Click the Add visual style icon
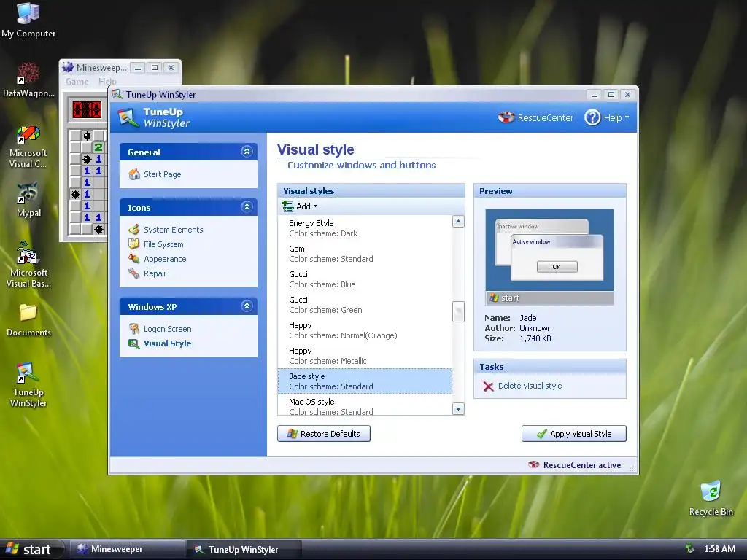Image resolution: width=747 pixels, height=560 pixels. point(287,206)
